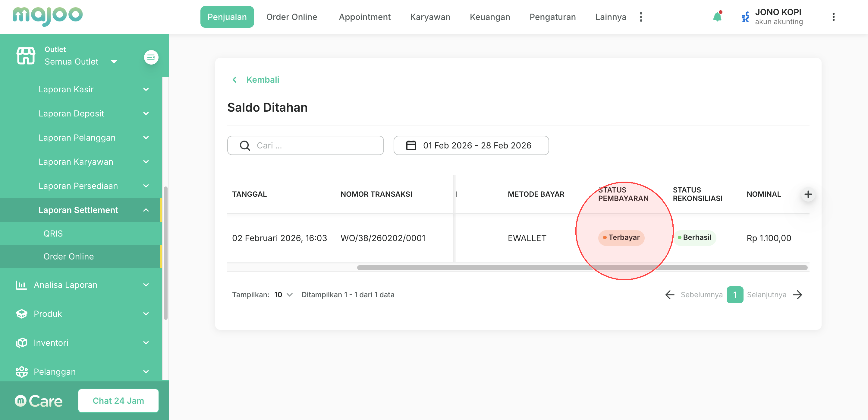
Task: Expand the Analisa Laporan menu
Action: [x=146, y=285]
